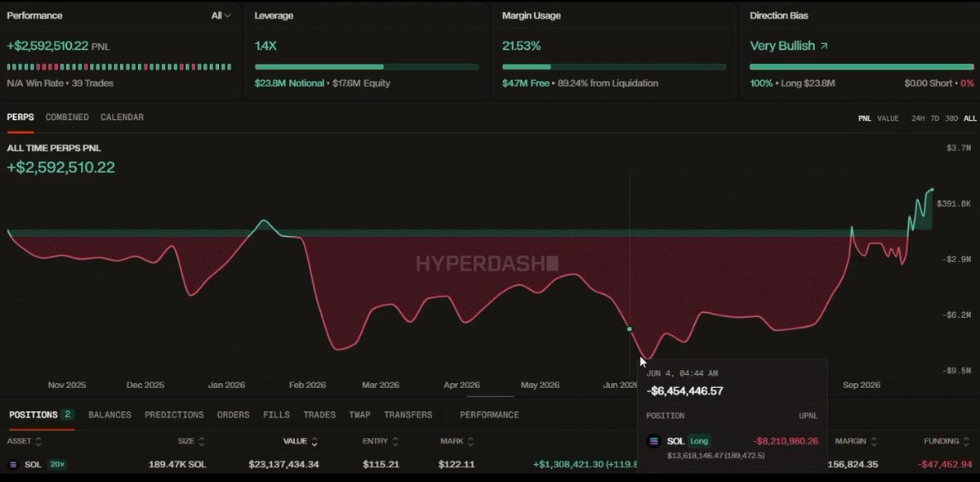Set chart range to ALL

[969, 118]
